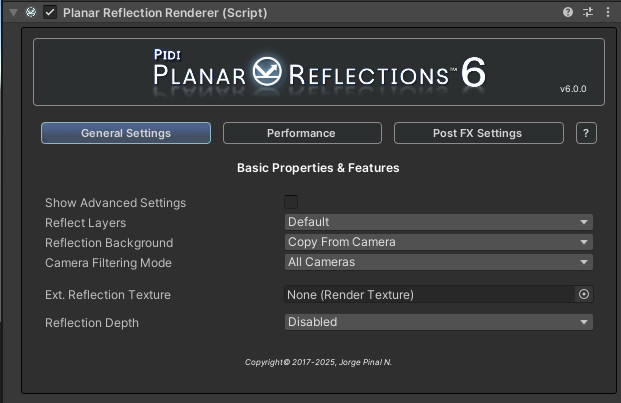The width and height of the screenshot is (621, 403).
Task: Click the Camera Filtering Mode label
Action: click(109, 263)
